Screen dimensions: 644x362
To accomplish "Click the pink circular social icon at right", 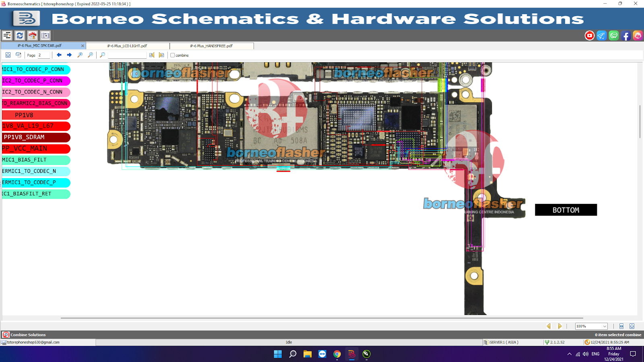I will 638,35.
